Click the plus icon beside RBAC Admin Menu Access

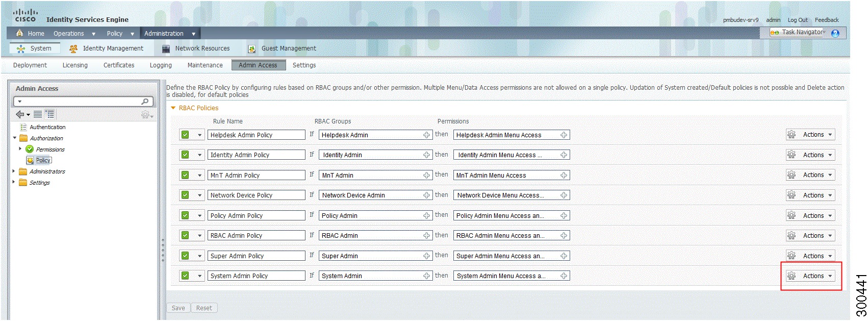click(x=564, y=236)
